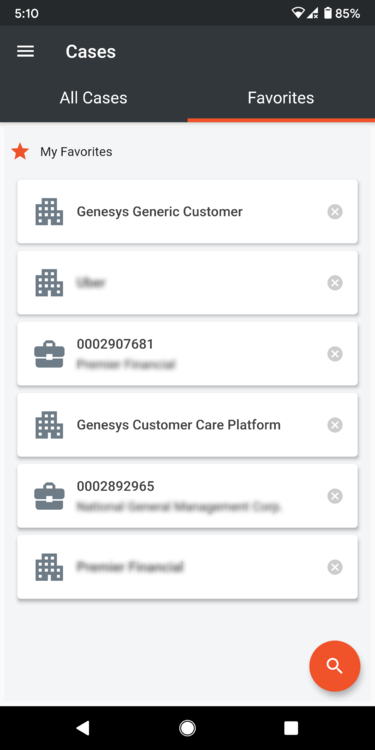Screen dimensions: 375x750
Task: Open case number 0002892965
Action: 188,496
